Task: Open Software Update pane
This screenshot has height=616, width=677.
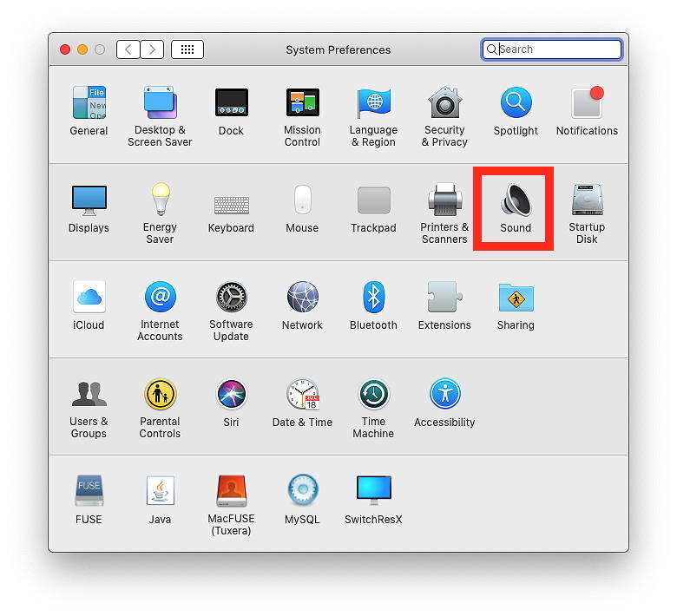Action: [232, 311]
